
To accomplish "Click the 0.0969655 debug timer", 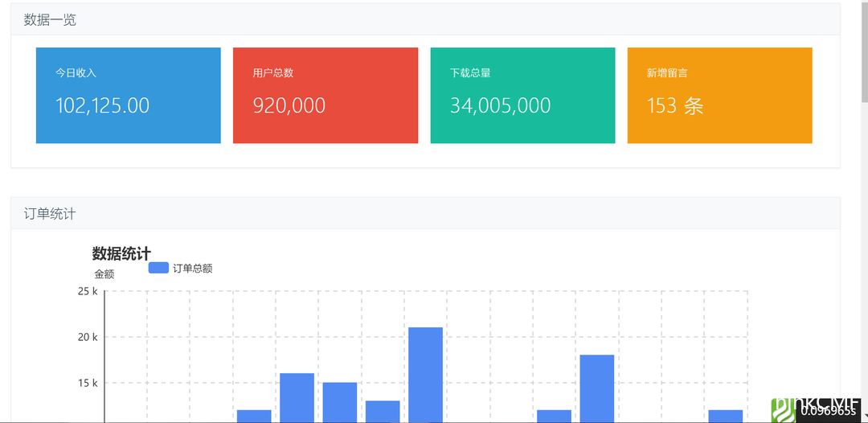I will pos(828,412).
